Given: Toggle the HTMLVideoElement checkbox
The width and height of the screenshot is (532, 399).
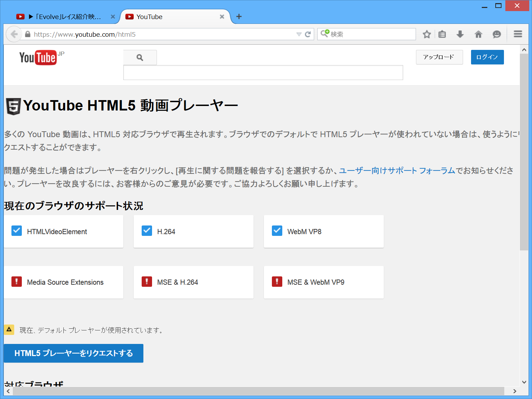Looking at the screenshot, I should click(16, 231).
